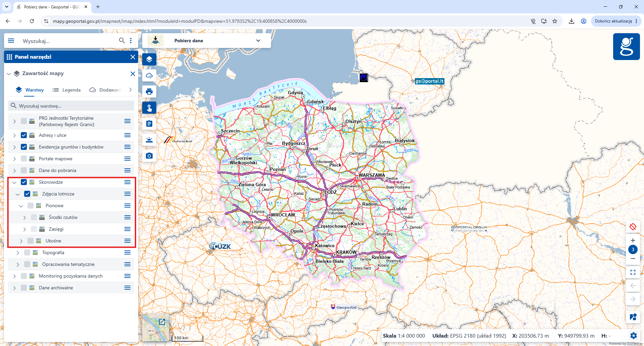
Task: Show more tabs with right arrow
Action: [x=130, y=90]
